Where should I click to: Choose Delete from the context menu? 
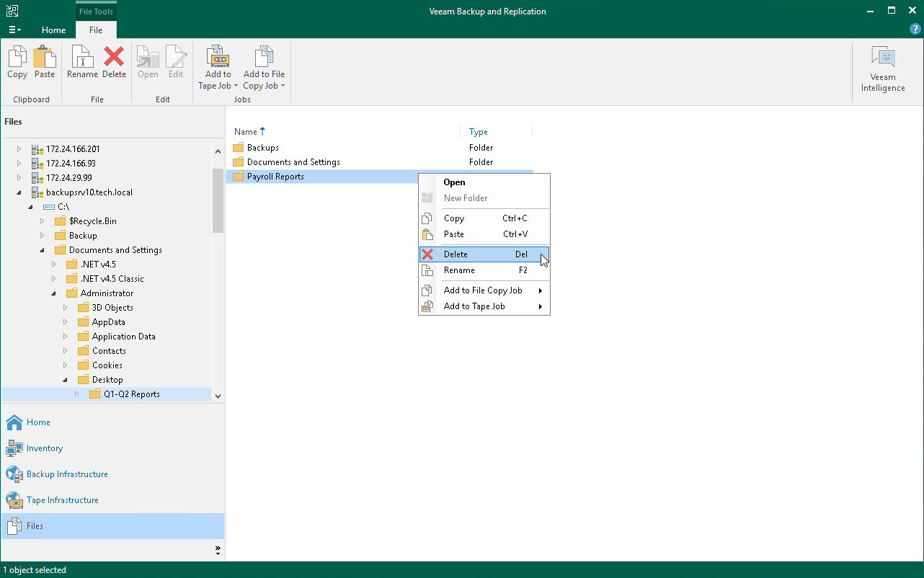pyautogui.click(x=456, y=254)
